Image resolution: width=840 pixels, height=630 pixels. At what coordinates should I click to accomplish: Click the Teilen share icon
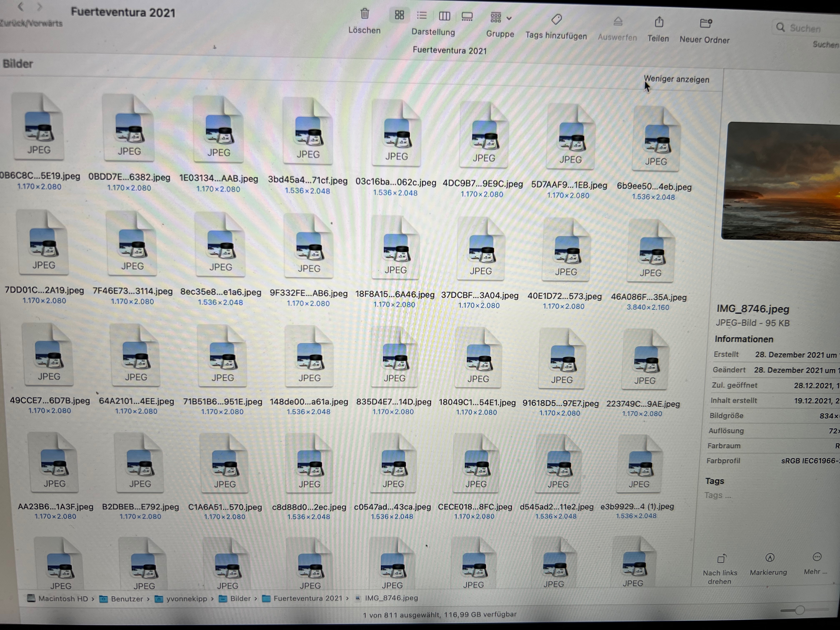(659, 22)
